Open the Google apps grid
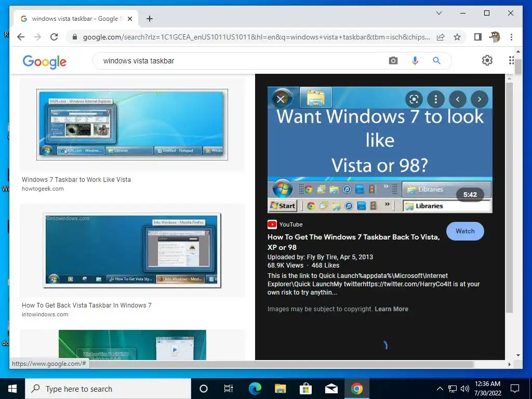The image size is (532, 399). coord(511,60)
